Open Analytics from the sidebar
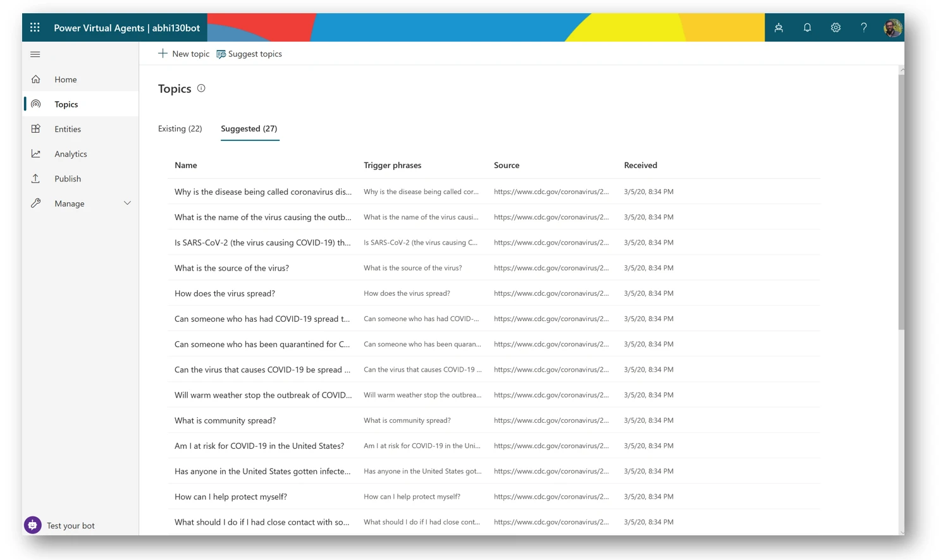The width and height of the screenshot is (943, 560). 70,154
